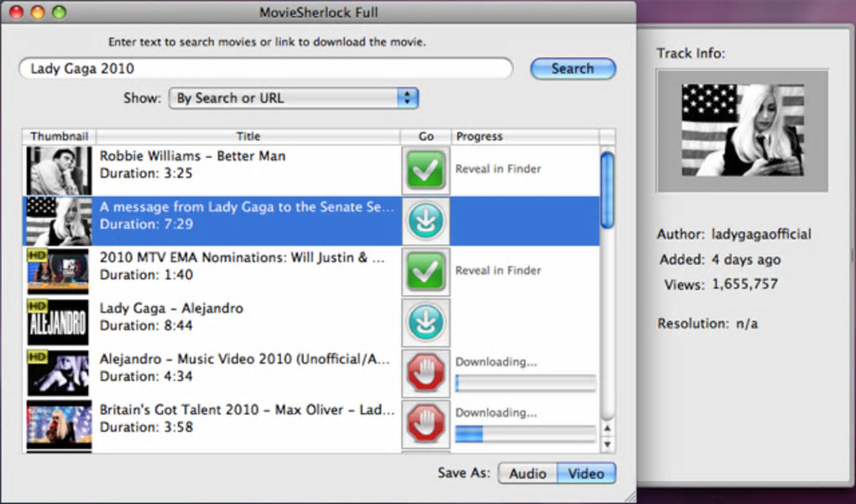Click the window resize grip corner
This screenshot has width=856, height=504.
[629, 496]
